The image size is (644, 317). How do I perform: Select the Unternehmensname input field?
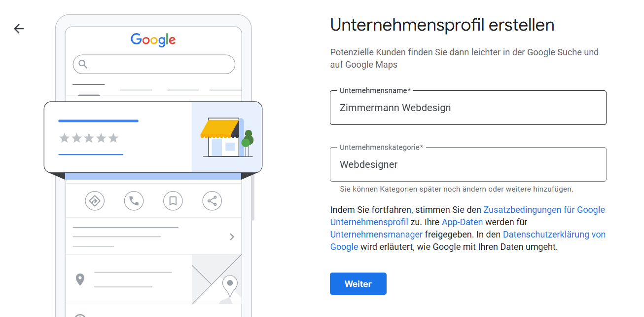pyautogui.click(x=468, y=108)
